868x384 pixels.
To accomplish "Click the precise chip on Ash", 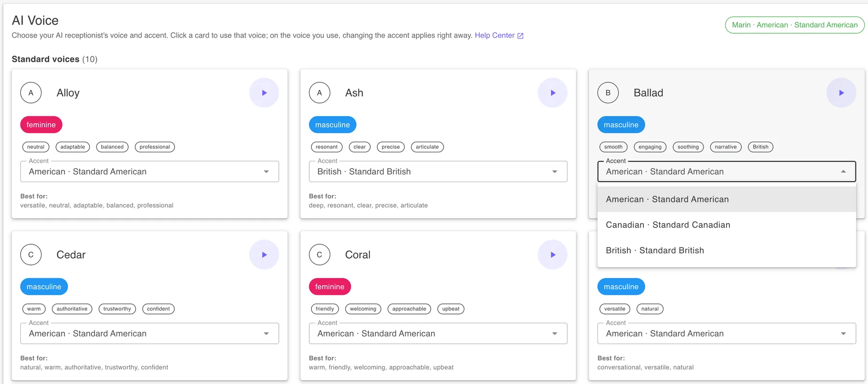I will [x=391, y=147].
